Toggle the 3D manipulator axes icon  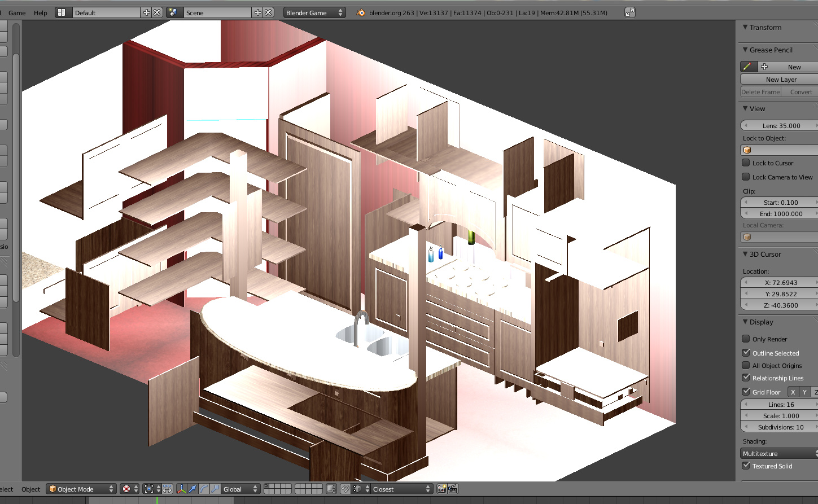[x=182, y=489]
